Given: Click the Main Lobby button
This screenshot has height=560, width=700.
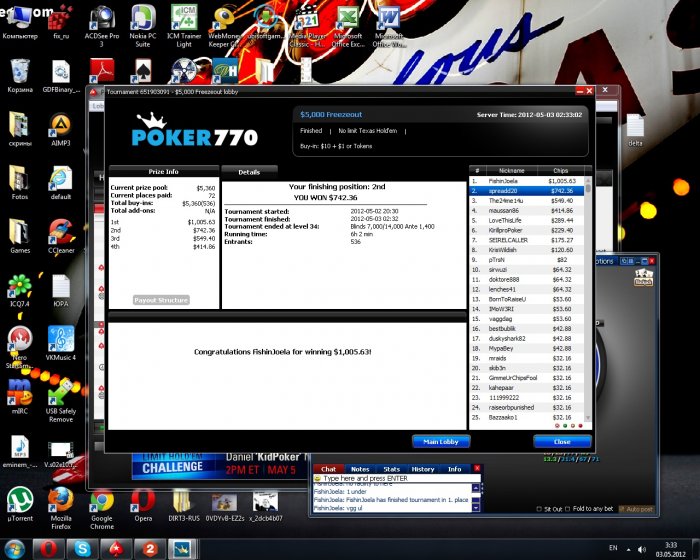Looking at the screenshot, I should 441,442.
